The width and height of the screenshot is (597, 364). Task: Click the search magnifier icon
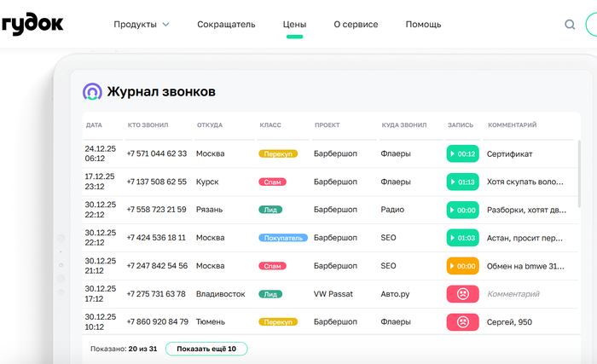tap(570, 25)
